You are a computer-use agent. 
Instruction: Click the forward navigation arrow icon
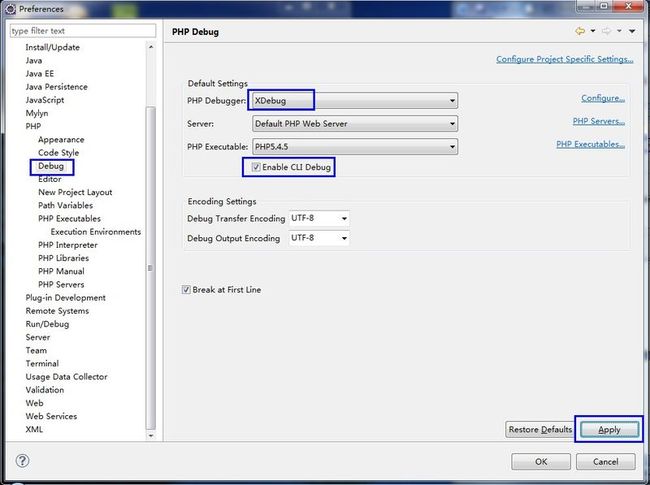click(606, 31)
